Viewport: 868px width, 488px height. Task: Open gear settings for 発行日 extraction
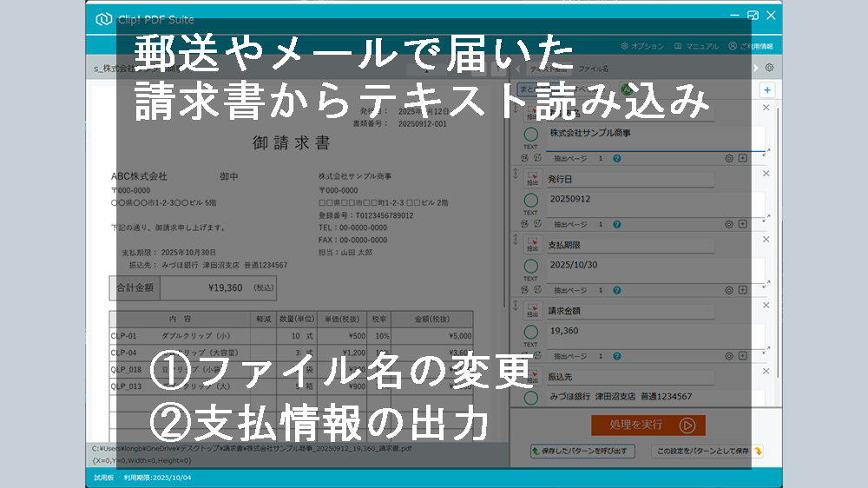[729, 224]
